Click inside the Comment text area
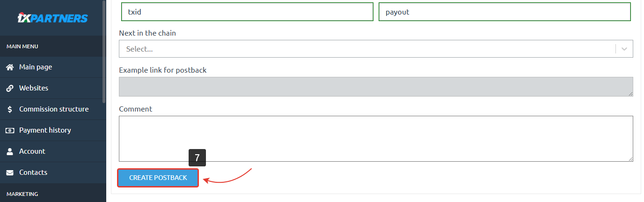The image size is (644, 202). pos(375,139)
